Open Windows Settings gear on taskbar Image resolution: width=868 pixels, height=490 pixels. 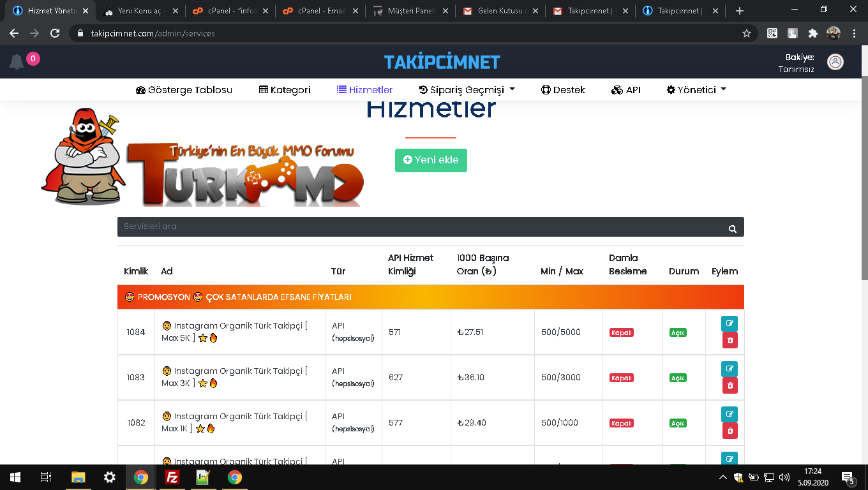pyautogui.click(x=110, y=477)
